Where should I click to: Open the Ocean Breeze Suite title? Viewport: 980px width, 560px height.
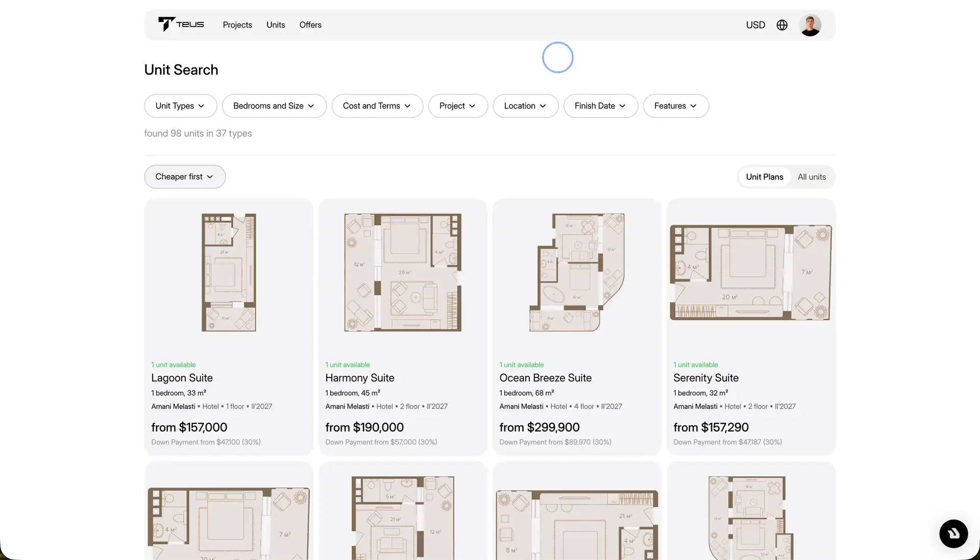click(545, 378)
